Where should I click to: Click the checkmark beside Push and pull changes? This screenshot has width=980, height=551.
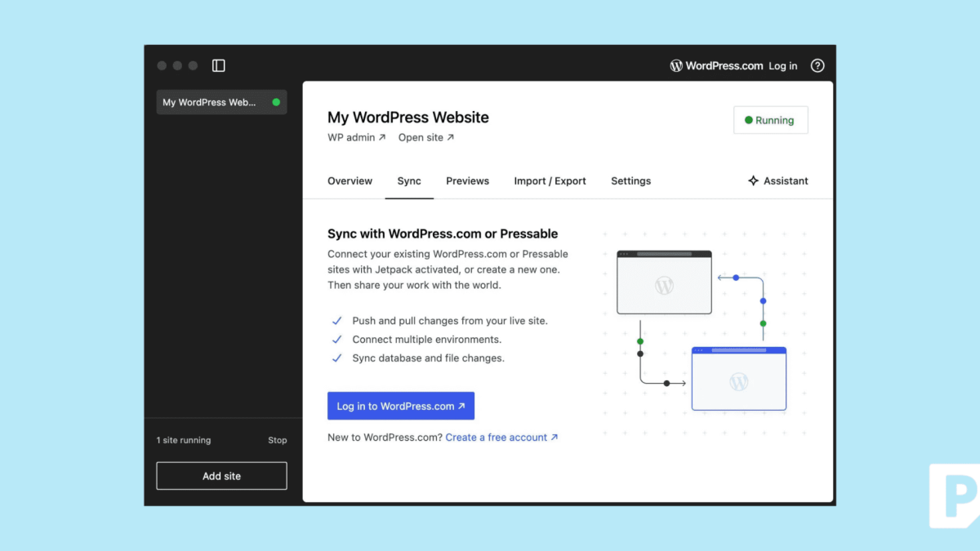pos(337,321)
